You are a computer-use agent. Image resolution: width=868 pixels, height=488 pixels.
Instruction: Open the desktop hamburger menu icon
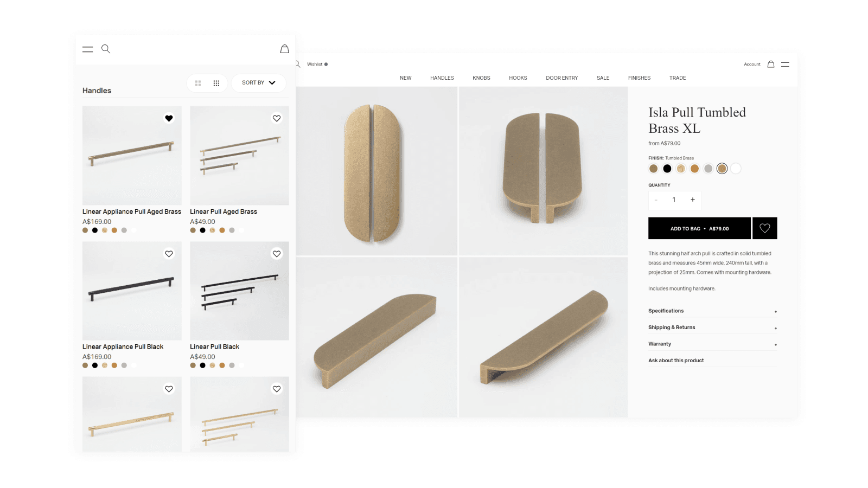coord(786,64)
